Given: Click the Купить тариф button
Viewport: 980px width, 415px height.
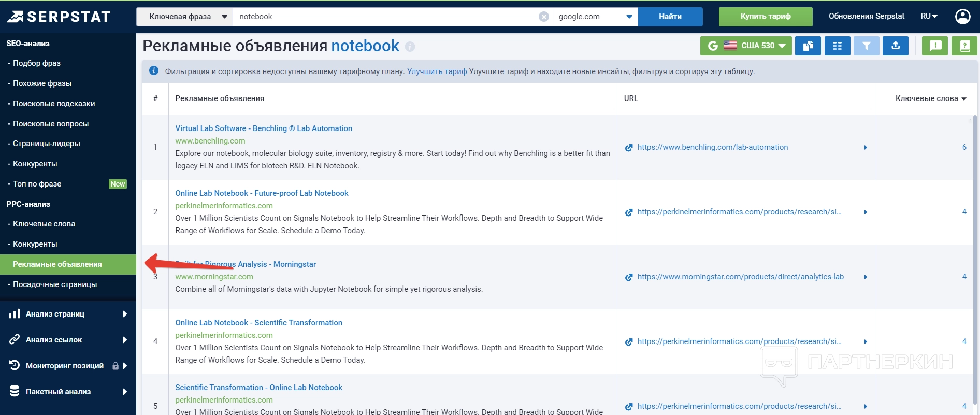Looking at the screenshot, I should 766,17.
